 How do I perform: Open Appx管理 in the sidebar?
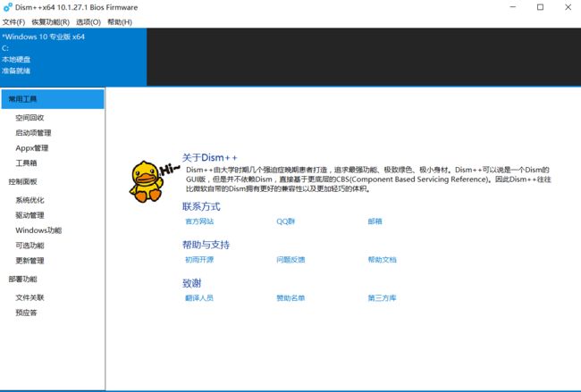tap(32, 148)
